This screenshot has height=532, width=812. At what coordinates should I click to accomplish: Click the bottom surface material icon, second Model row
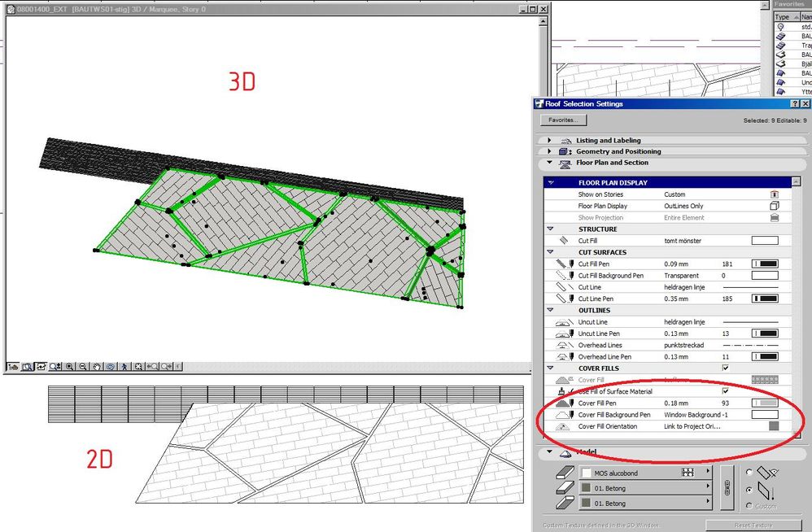tap(565, 488)
